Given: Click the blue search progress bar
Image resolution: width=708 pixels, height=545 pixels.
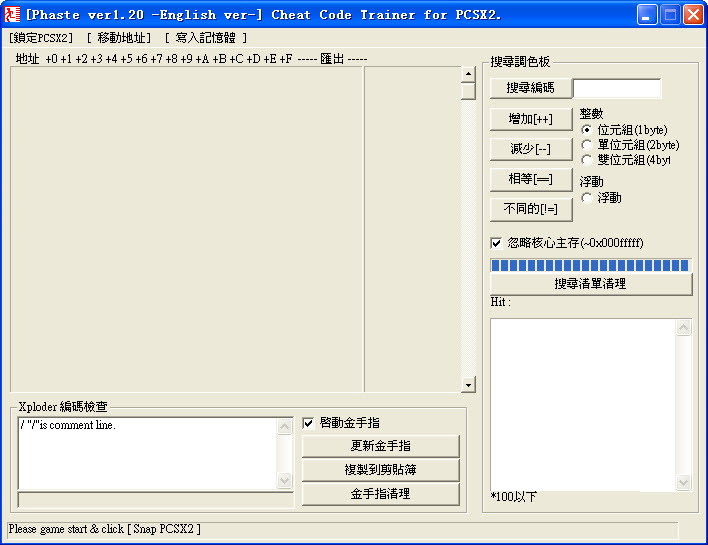Looking at the screenshot, I should [590, 266].
